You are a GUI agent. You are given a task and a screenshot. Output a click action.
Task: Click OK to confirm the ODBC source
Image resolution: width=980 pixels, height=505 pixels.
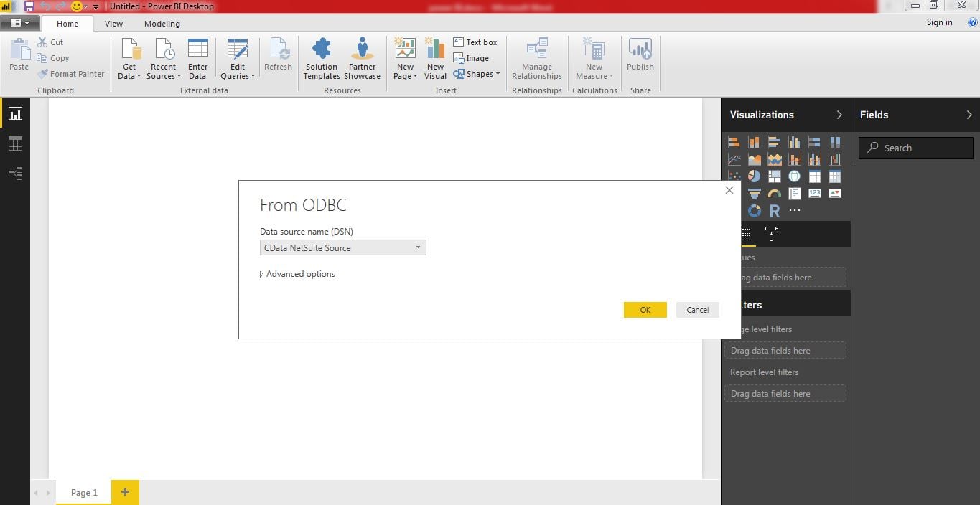pos(644,309)
